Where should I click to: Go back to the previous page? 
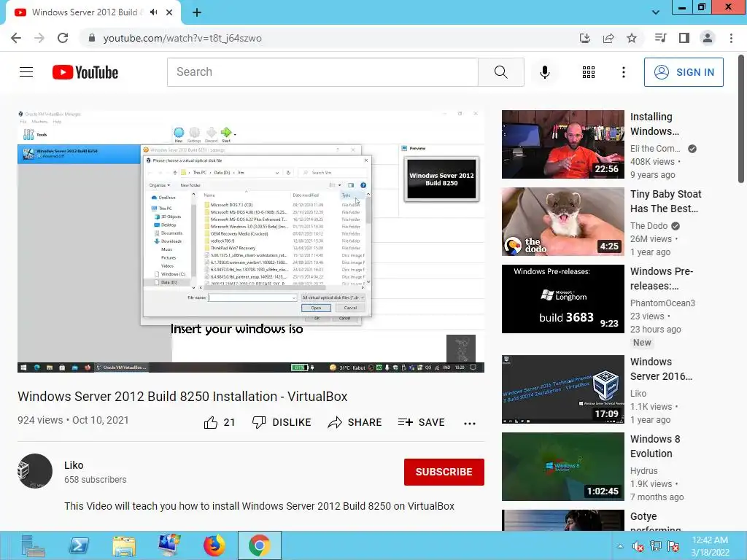click(16, 38)
